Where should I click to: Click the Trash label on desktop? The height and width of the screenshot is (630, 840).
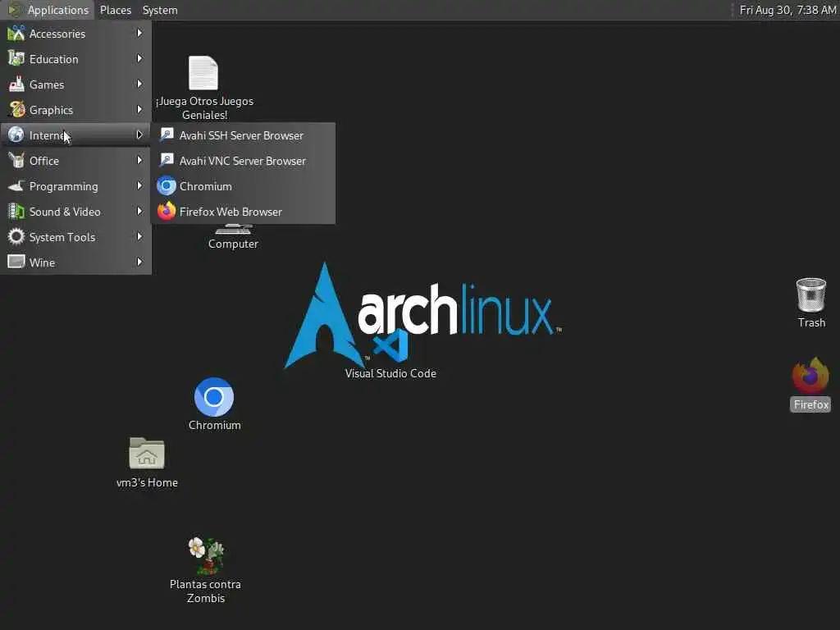811,322
